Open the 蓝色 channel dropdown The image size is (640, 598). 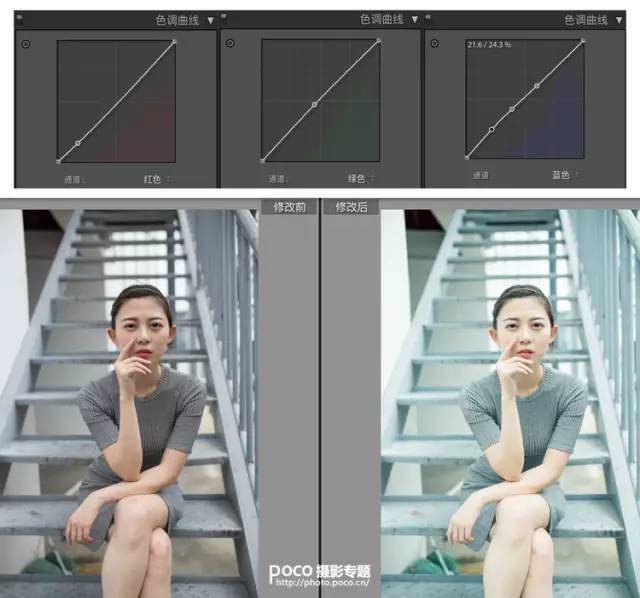(x=565, y=175)
